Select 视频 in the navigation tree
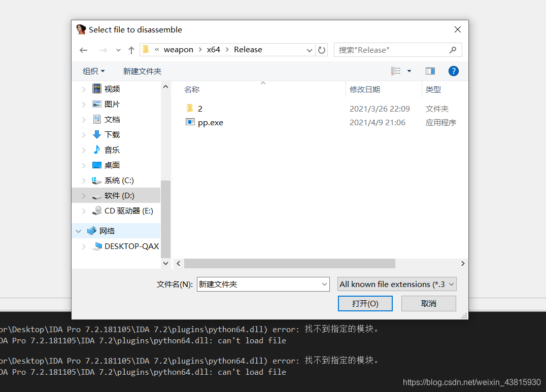This screenshot has height=392, width=546. tap(112, 89)
